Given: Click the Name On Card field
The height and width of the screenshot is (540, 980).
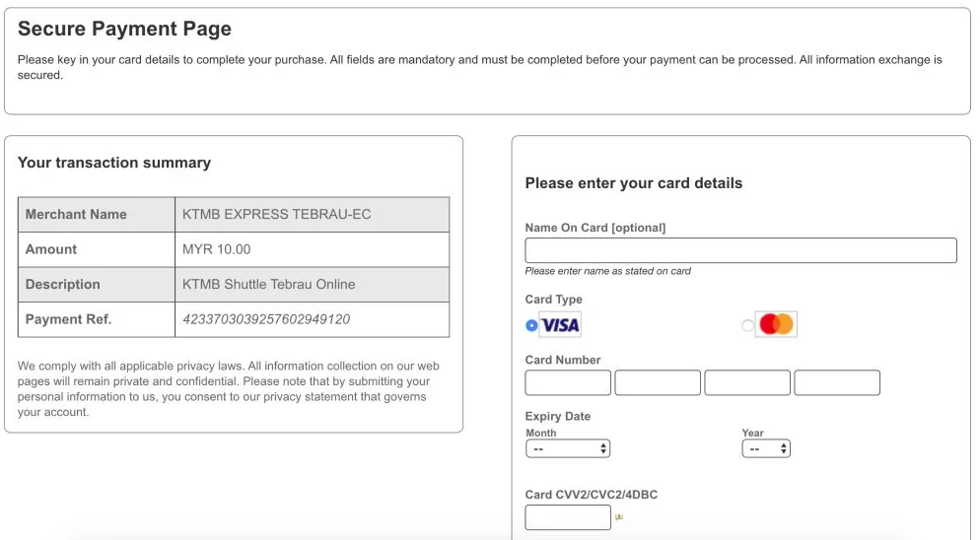Looking at the screenshot, I should [x=740, y=250].
